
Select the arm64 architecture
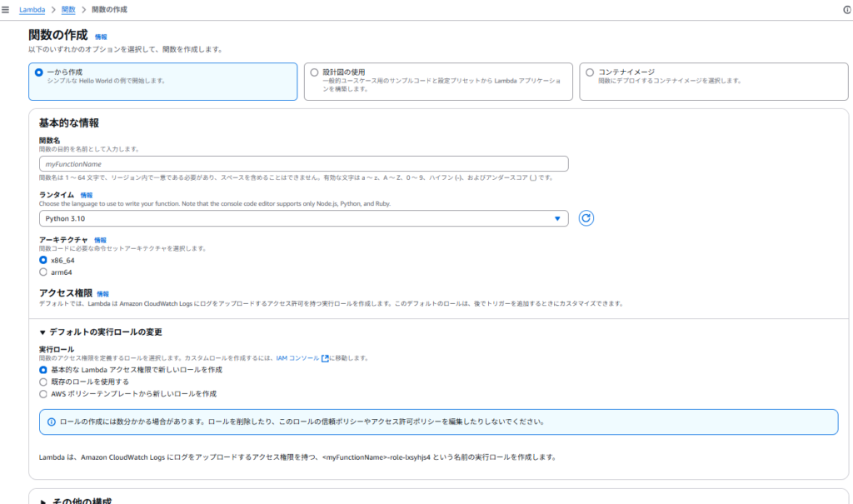coord(43,272)
